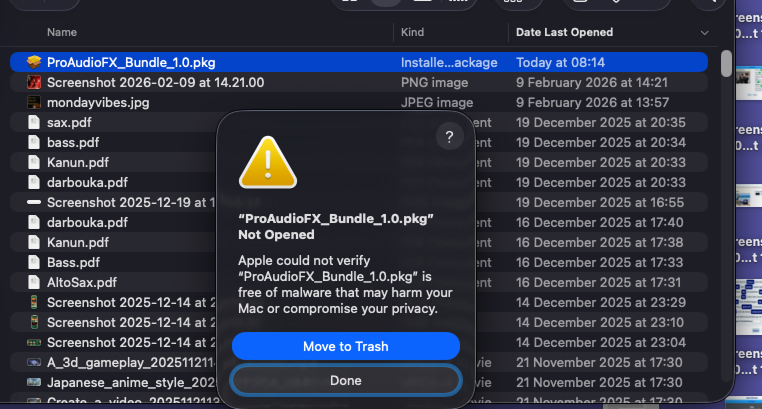Screen dimensions: 762x409
Task: Select darbouka.pdf name opened 19 December
Action: [x=87, y=182]
